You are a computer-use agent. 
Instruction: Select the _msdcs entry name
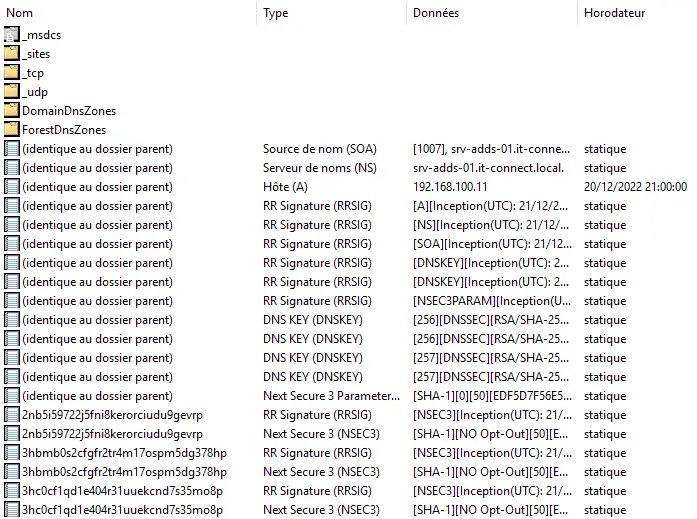(x=42, y=35)
